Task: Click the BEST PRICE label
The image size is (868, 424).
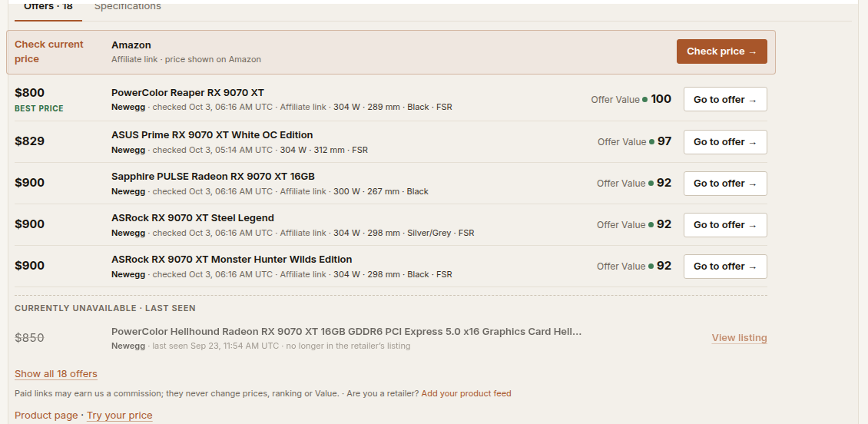Action: (38, 108)
